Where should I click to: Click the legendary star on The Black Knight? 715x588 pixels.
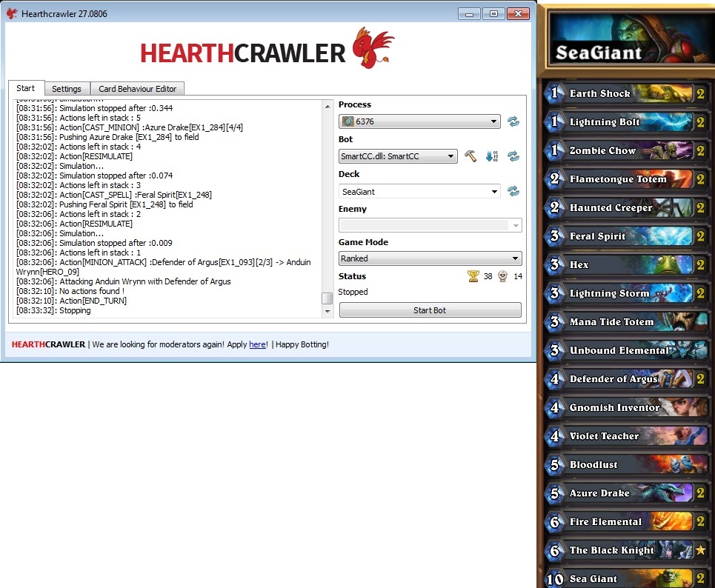pyautogui.click(x=701, y=549)
